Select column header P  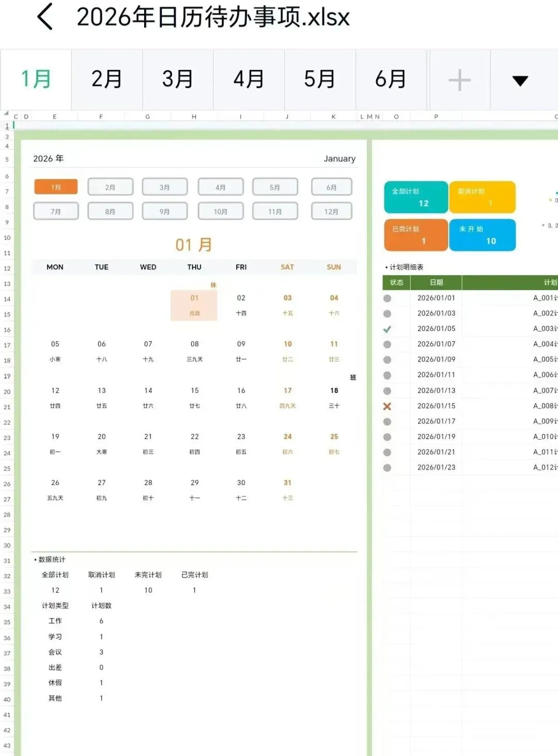pos(436,117)
